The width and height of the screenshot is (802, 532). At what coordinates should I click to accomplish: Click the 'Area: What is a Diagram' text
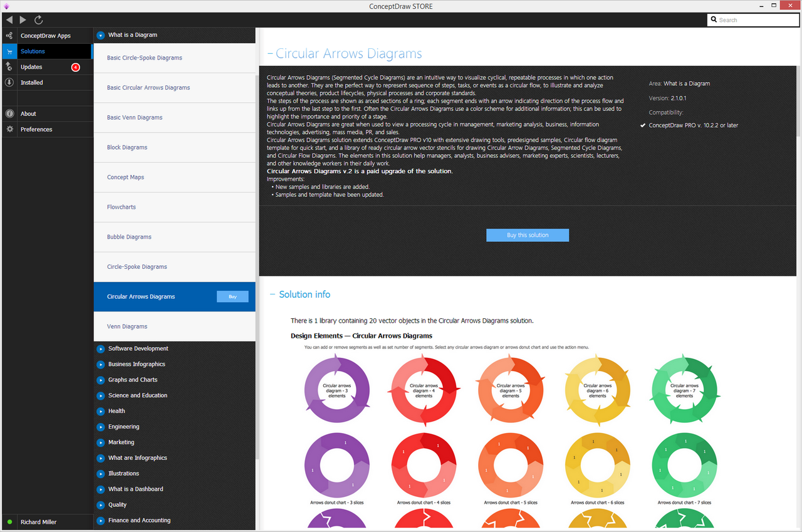click(680, 83)
